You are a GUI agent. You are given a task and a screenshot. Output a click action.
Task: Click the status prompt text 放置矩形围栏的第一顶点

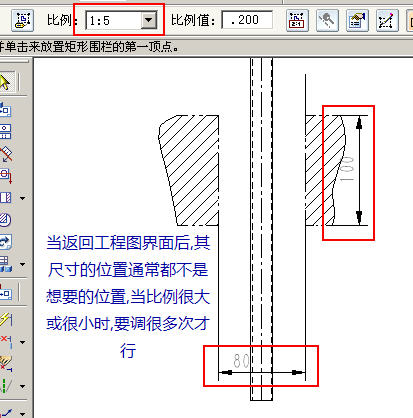[118, 47]
